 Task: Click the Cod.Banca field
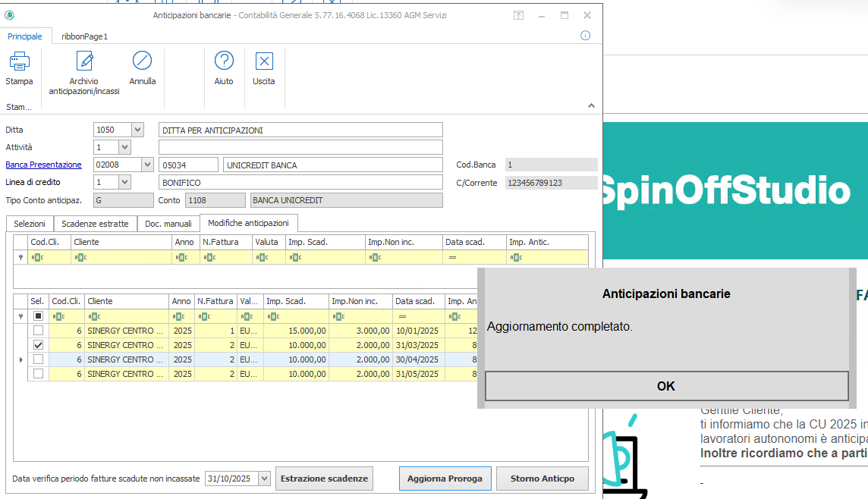pos(552,165)
